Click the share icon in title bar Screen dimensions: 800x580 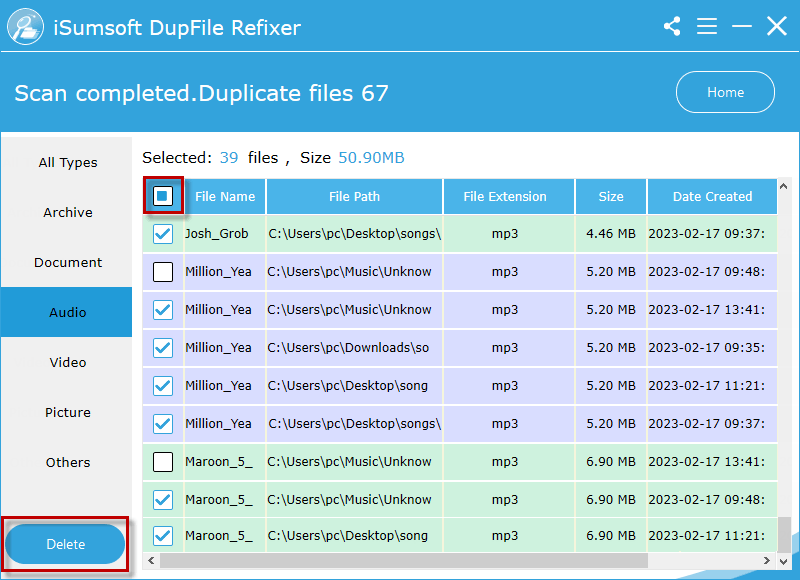672,26
